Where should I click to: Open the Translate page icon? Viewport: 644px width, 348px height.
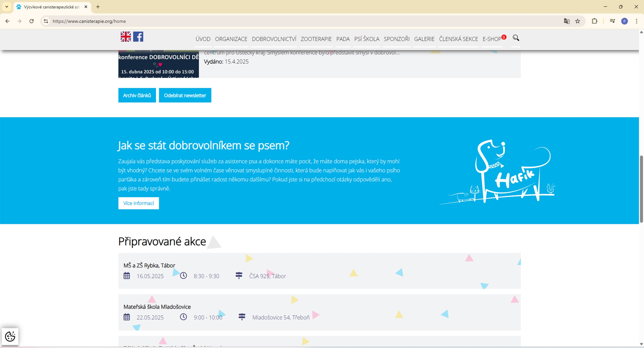566,21
